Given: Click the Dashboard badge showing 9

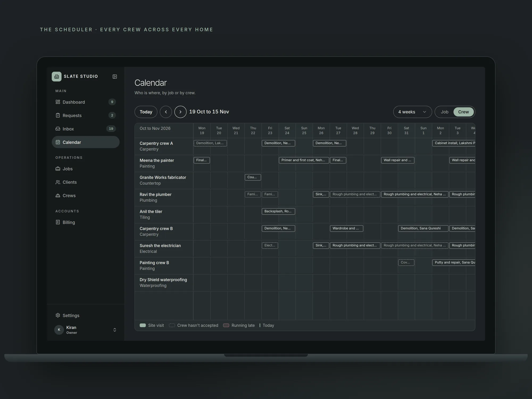Looking at the screenshot, I should (x=112, y=102).
